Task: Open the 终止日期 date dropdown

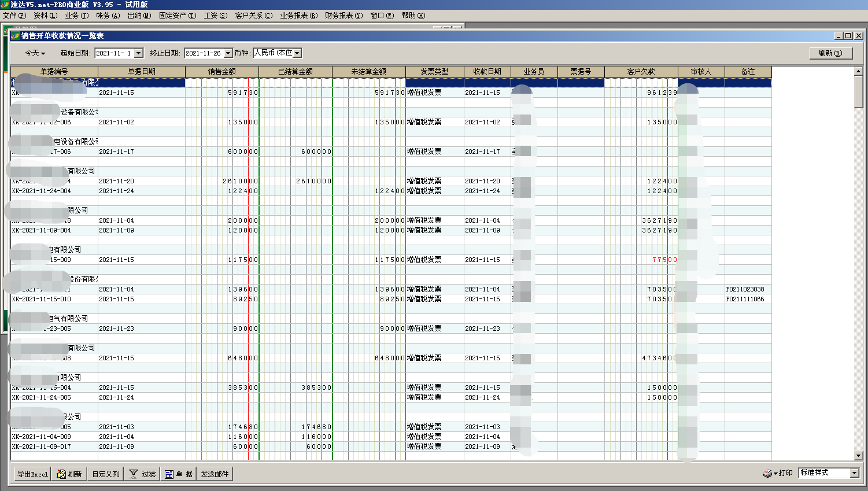Action: tap(228, 53)
